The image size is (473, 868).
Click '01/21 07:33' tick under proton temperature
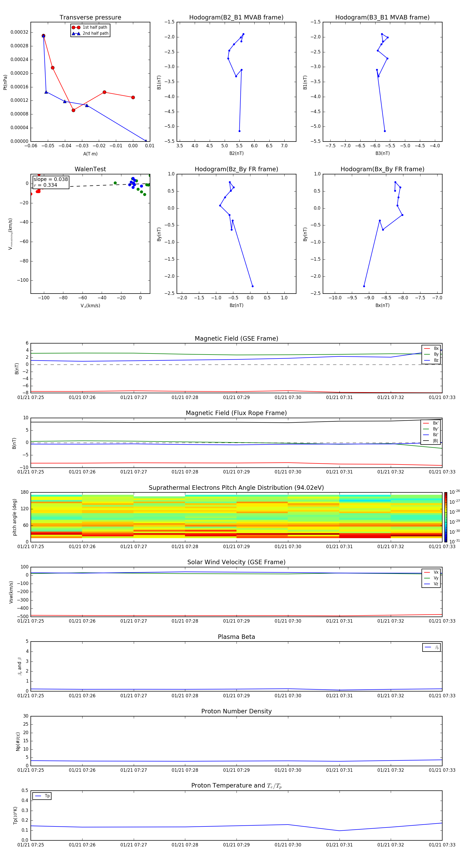[442, 845]
